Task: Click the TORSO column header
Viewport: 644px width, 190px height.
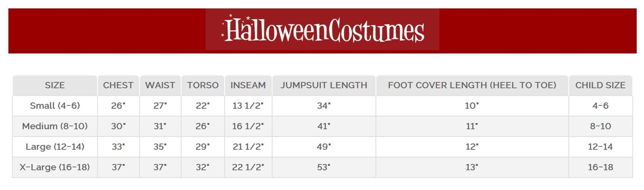Action: (x=203, y=85)
